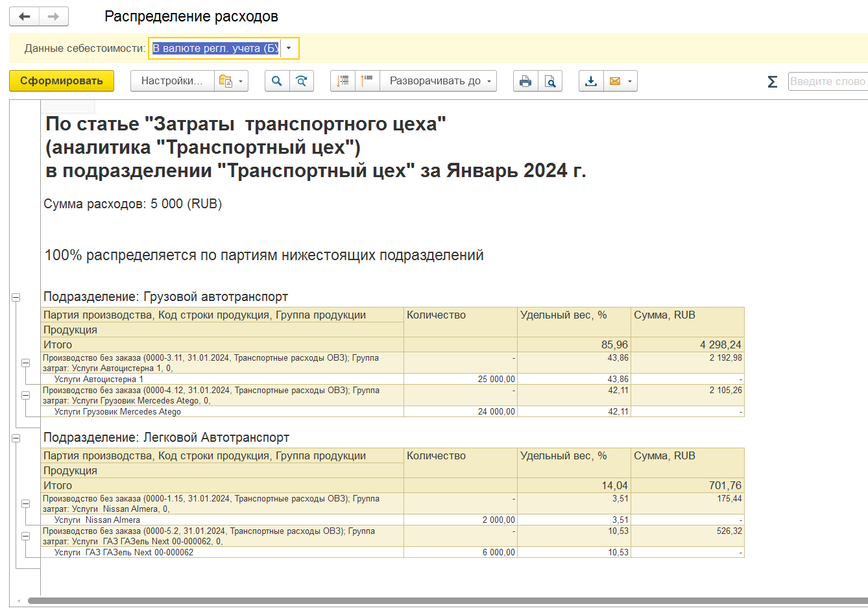Collapse the 0000-1.15 Nissan Almera group

pyautogui.click(x=26, y=503)
